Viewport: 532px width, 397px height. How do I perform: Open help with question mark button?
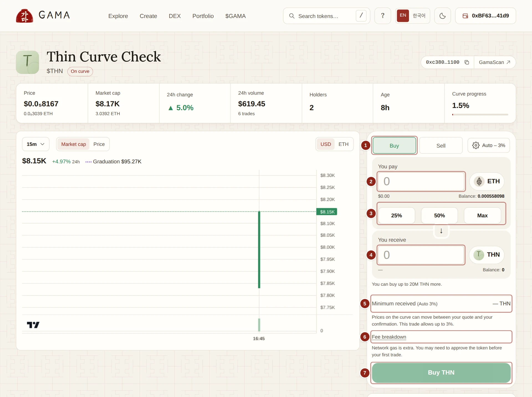click(x=383, y=16)
